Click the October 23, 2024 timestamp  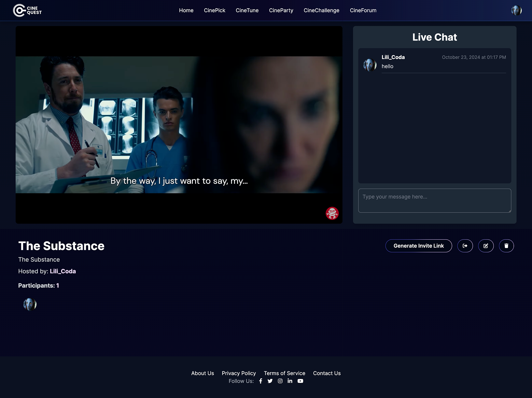point(474,57)
